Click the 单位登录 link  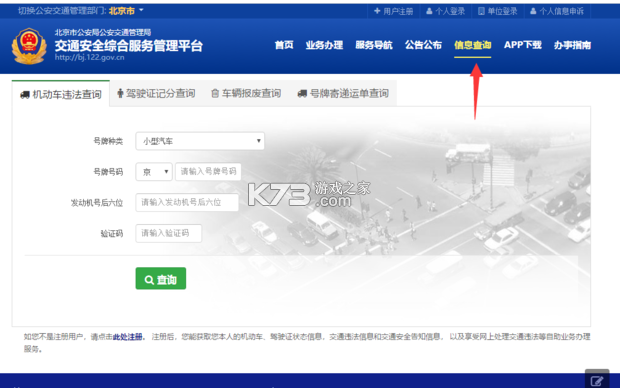point(497,11)
